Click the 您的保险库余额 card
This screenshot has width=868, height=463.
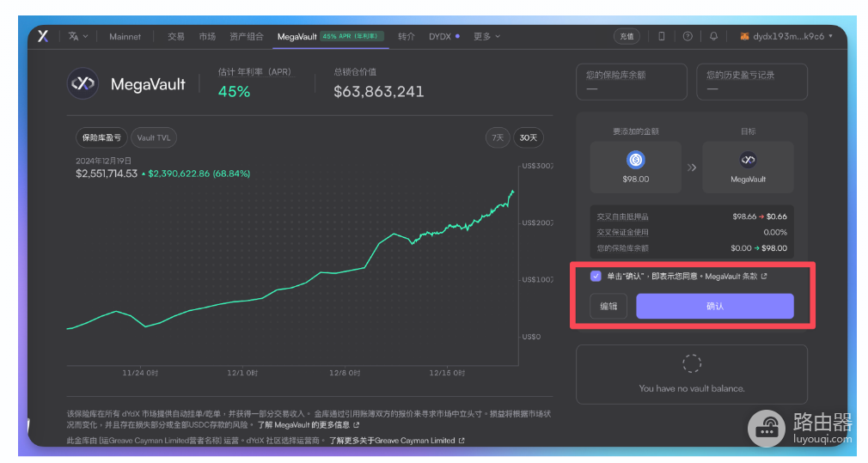point(632,82)
